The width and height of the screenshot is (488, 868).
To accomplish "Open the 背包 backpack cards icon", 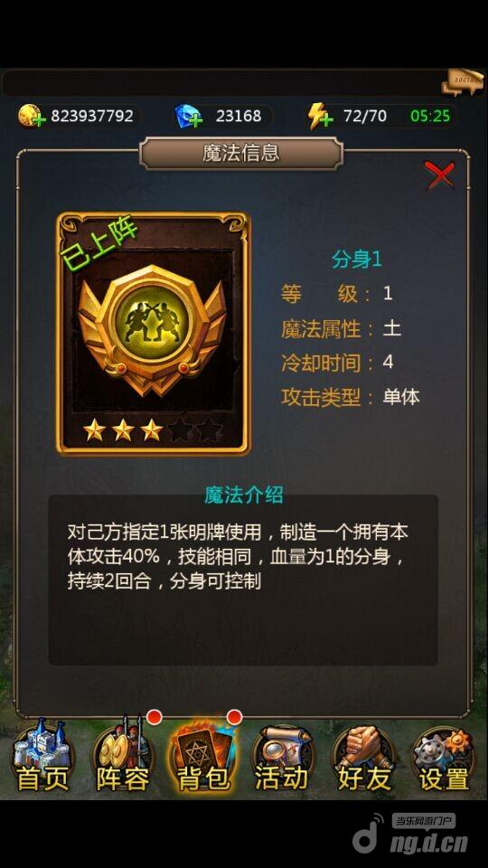I will [x=203, y=755].
